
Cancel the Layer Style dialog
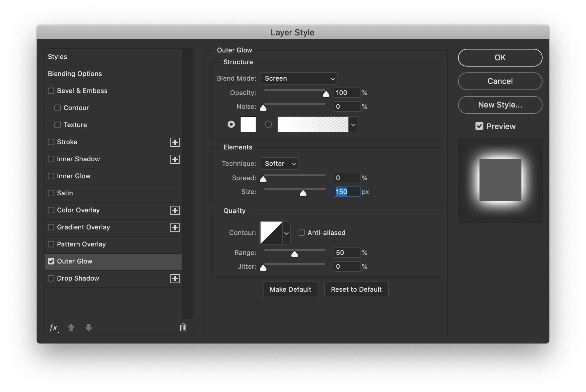point(500,81)
